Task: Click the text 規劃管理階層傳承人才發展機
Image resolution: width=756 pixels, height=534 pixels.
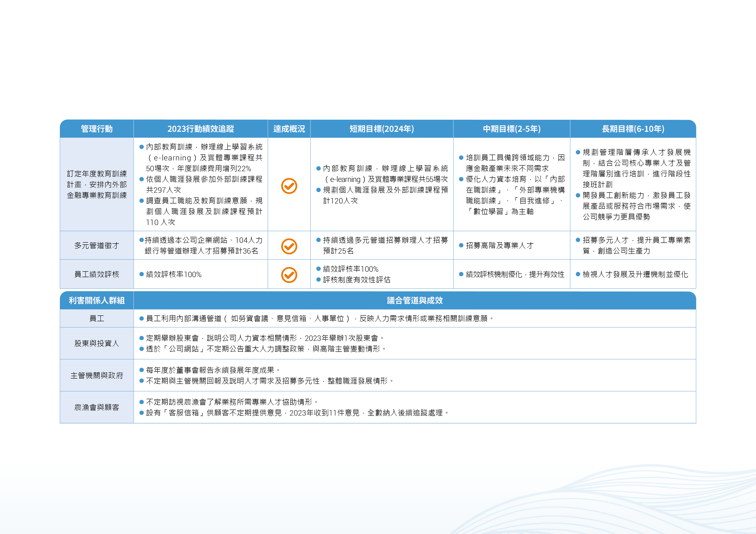Action: pyautogui.click(x=636, y=152)
